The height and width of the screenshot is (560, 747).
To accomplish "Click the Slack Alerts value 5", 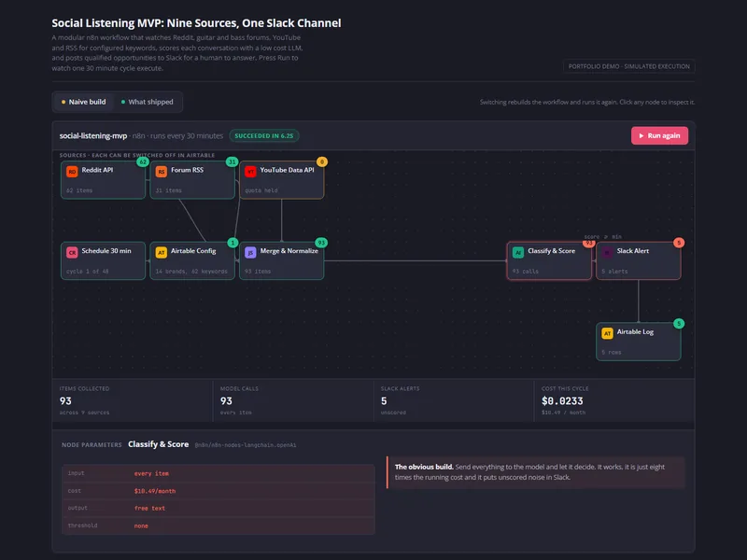I will pyautogui.click(x=384, y=401).
